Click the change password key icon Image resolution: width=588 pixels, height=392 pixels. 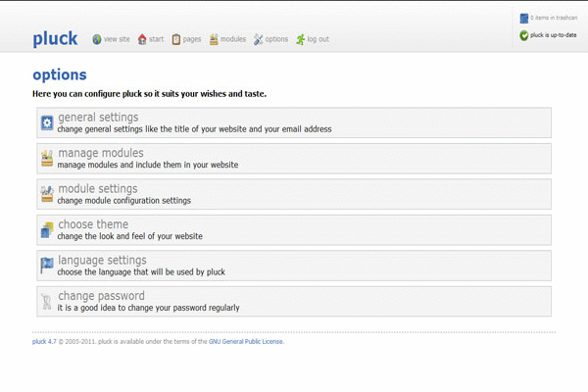coord(46,302)
